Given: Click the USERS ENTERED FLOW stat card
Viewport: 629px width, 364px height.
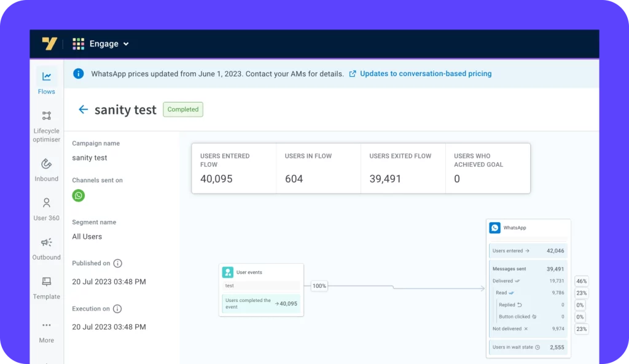Looking at the screenshot, I should click(233, 168).
